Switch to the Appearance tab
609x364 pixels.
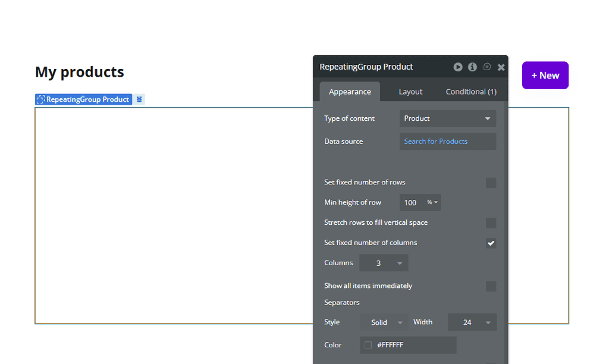(x=350, y=92)
